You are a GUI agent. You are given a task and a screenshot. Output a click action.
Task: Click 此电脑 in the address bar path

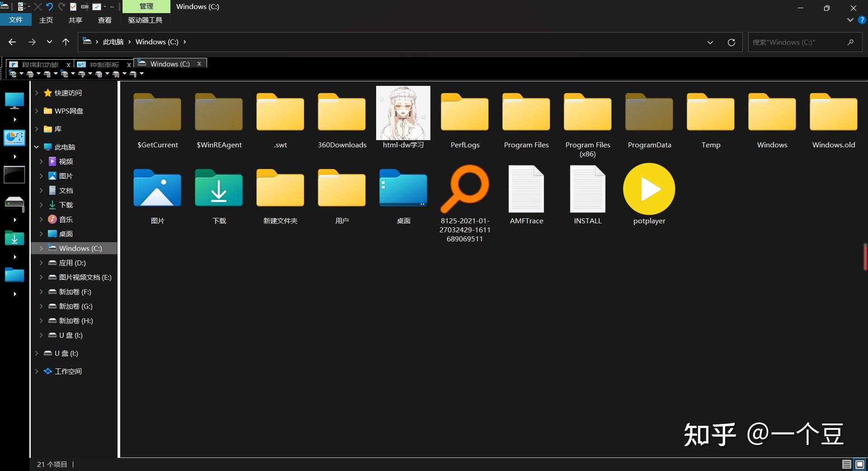pos(113,42)
